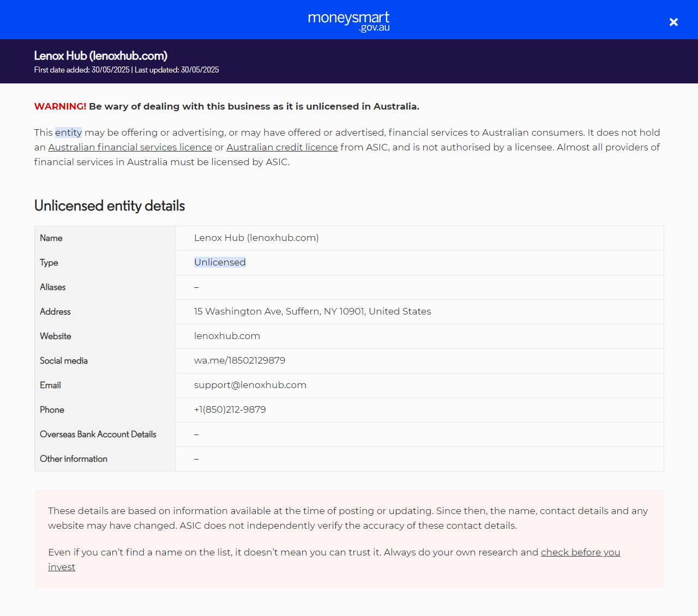Click the lenoxhub.com website value
The height and width of the screenshot is (616, 698).
tap(227, 336)
